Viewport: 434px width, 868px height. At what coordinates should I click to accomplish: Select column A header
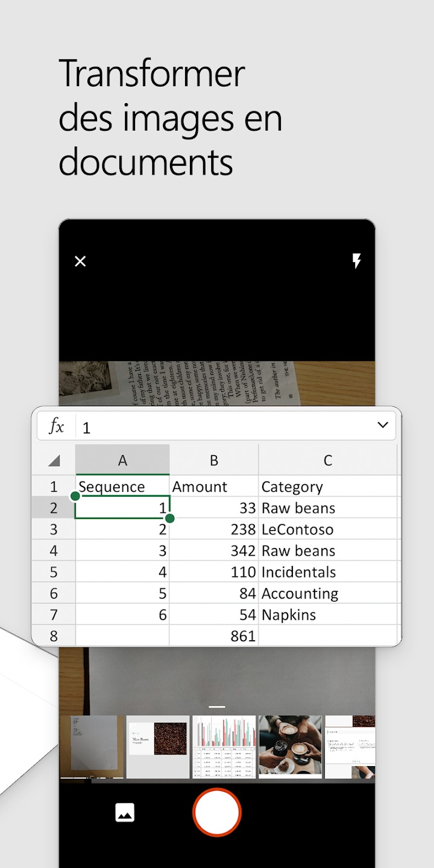pyautogui.click(x=122, y=461)
